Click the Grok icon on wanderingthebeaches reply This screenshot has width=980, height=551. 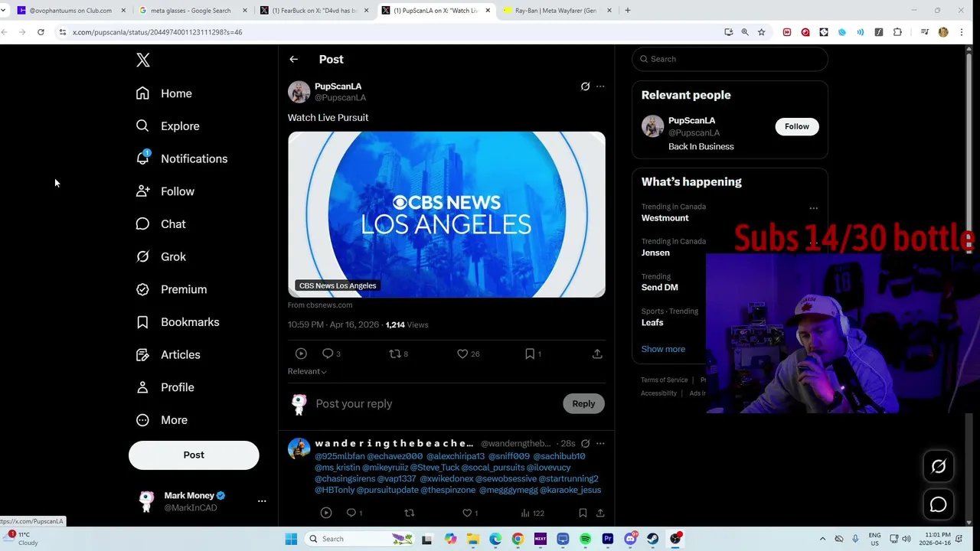tap(585, 443)
